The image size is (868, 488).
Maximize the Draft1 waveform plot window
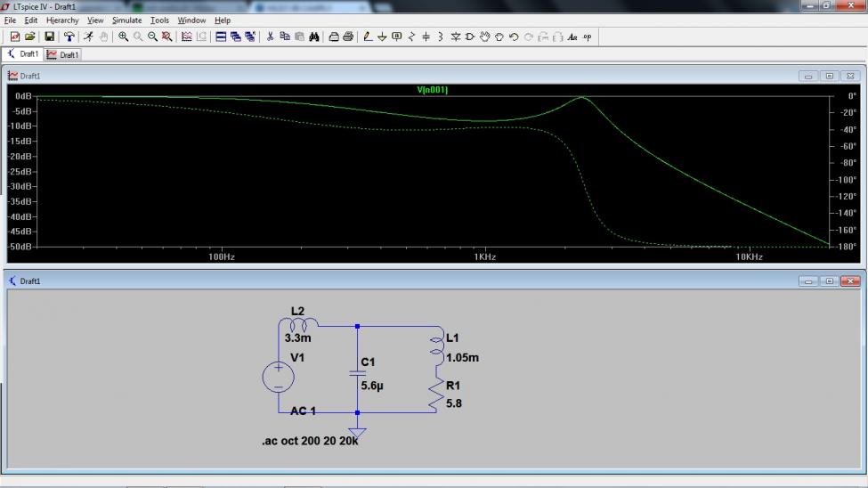[829, 76]
